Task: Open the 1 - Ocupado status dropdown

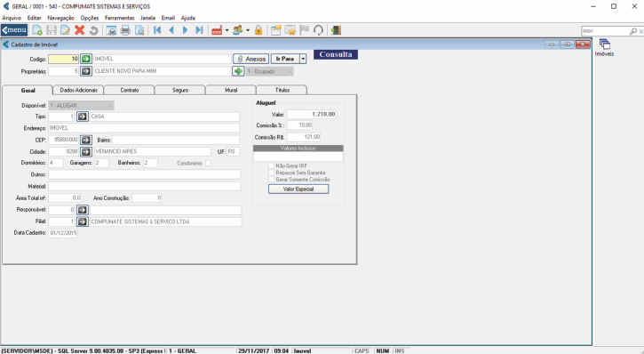Action: (x=269, y=71)
